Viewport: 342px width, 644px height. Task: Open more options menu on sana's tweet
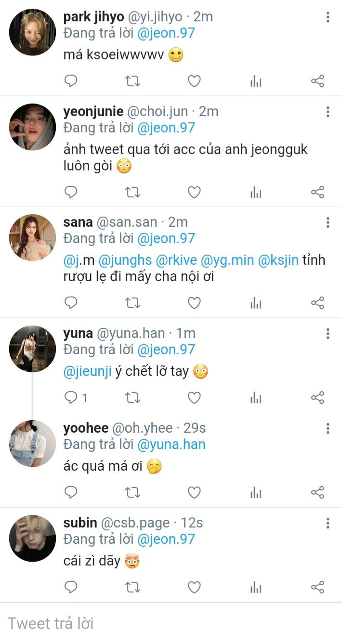point(328,222)
